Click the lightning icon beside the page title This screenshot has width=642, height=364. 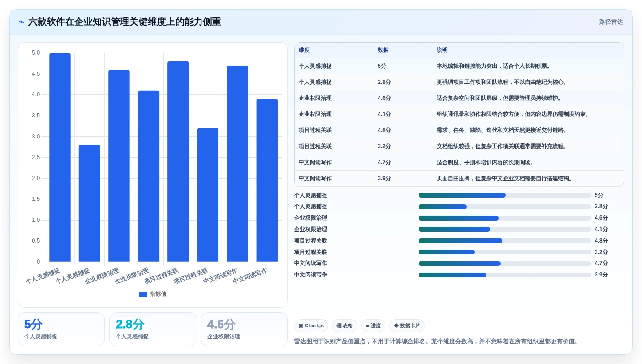(x=22, y=22)
